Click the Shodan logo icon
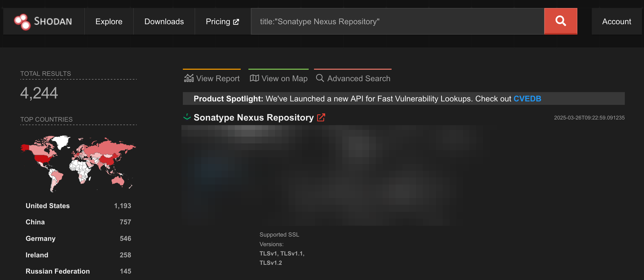The width and height of the screenshot is (644, 280). 23,22
